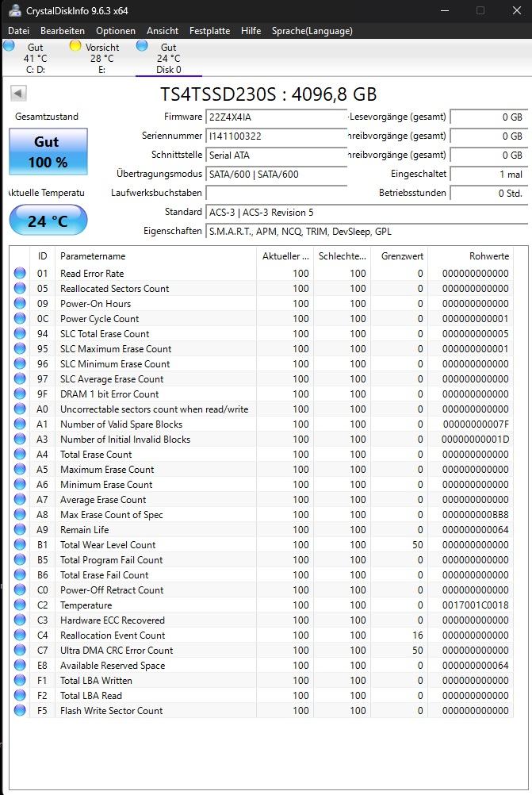The width and height of the screenshot is (532, 795).
Task: Click the Schnittstelle field Serial ATA
Action: 276,156
